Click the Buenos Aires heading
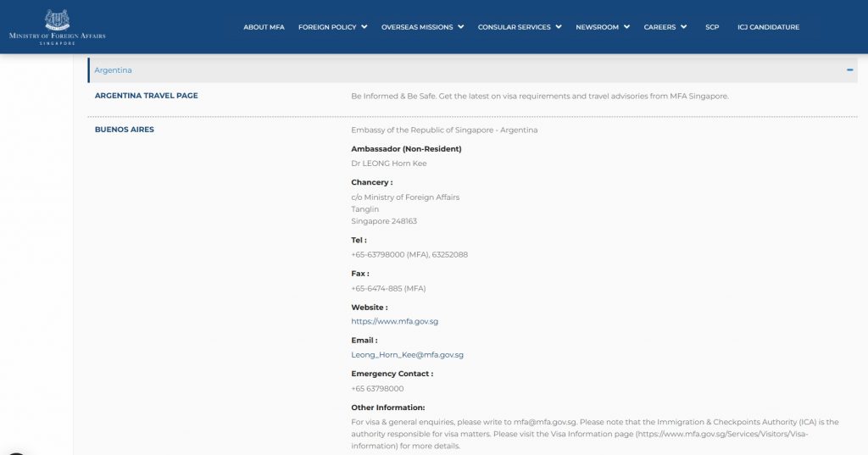868x455 pixels. tap(124, 130)
